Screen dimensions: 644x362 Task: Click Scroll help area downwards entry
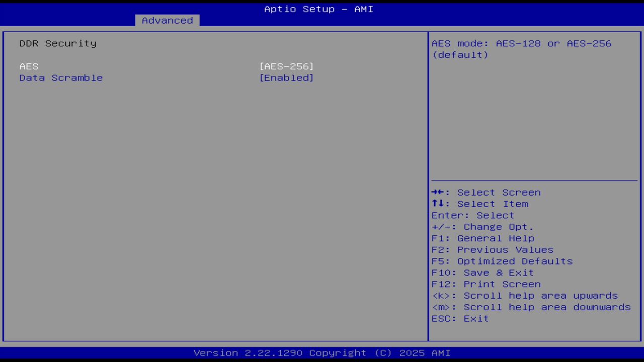531,307
